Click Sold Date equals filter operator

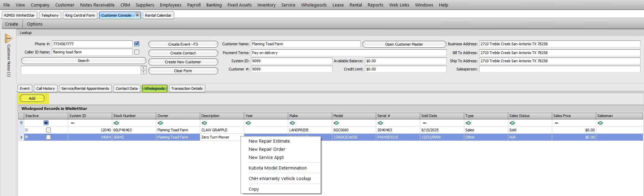424,123
